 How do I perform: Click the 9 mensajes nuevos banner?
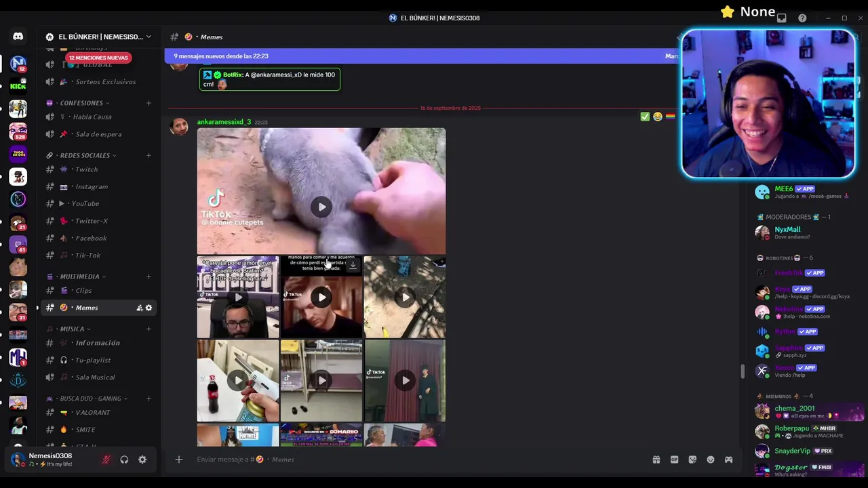click(420, 56)
